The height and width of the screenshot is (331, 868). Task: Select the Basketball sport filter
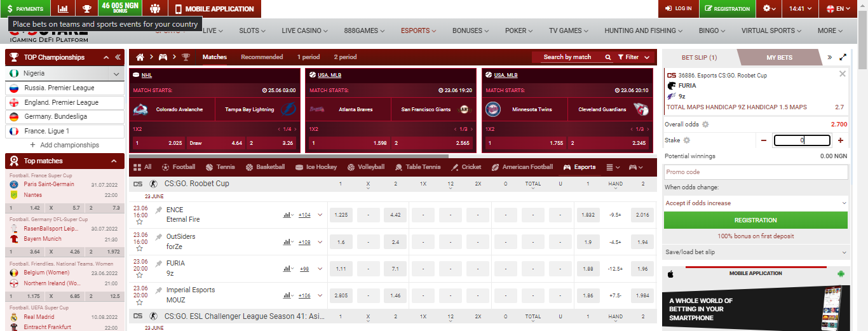pos(265,167)
